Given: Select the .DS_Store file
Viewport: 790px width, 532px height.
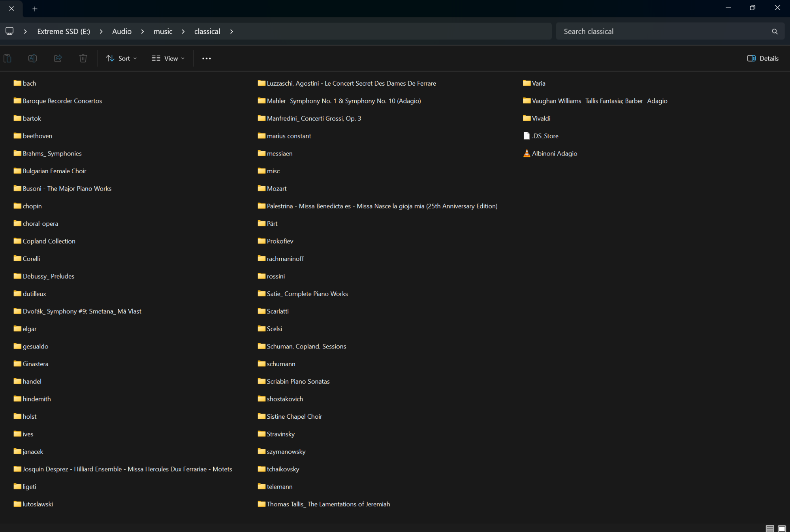Looking at the screenshot, I should pos(545,136).
